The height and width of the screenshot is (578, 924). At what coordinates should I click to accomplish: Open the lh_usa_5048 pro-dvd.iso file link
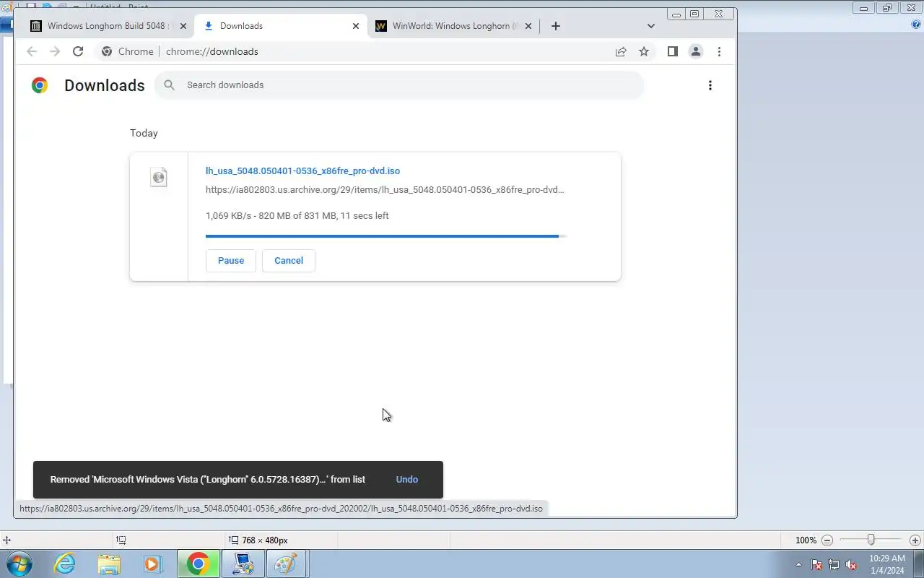click(302, 171)
